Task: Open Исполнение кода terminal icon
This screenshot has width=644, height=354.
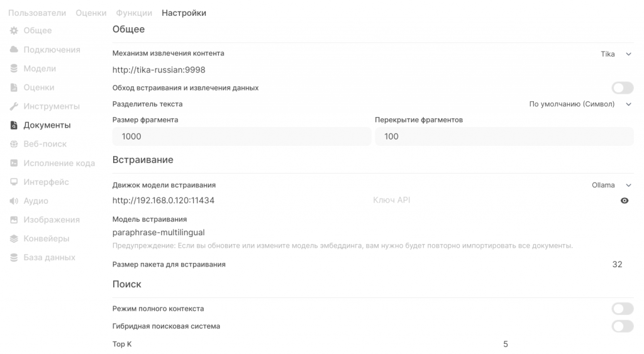Action: coord(14,163)
